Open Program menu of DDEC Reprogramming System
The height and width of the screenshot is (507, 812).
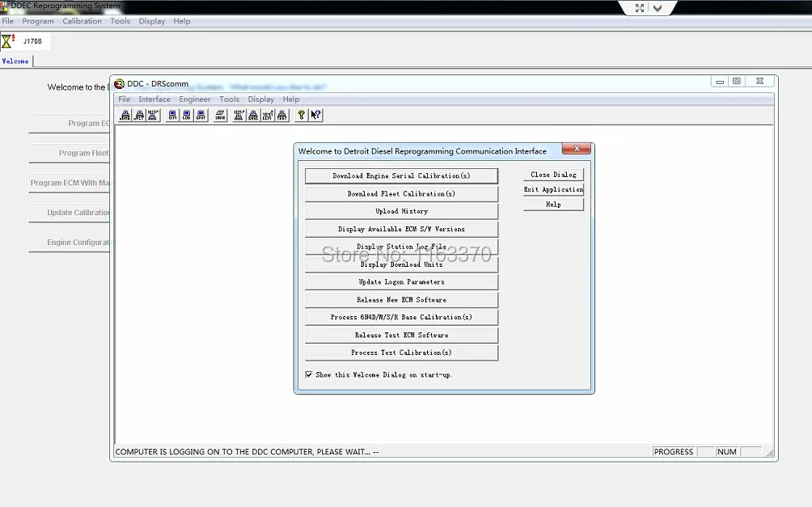38,21
